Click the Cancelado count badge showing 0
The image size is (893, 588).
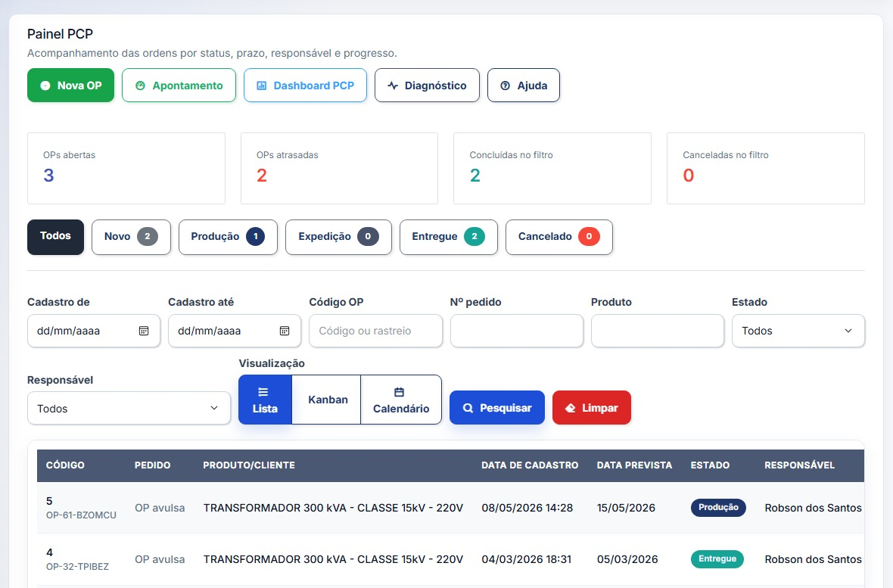(x=589, y=236)
